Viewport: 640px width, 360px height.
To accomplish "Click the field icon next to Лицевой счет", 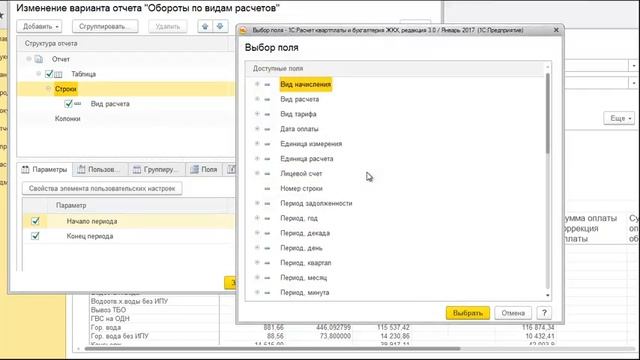I will click(267, 173).
